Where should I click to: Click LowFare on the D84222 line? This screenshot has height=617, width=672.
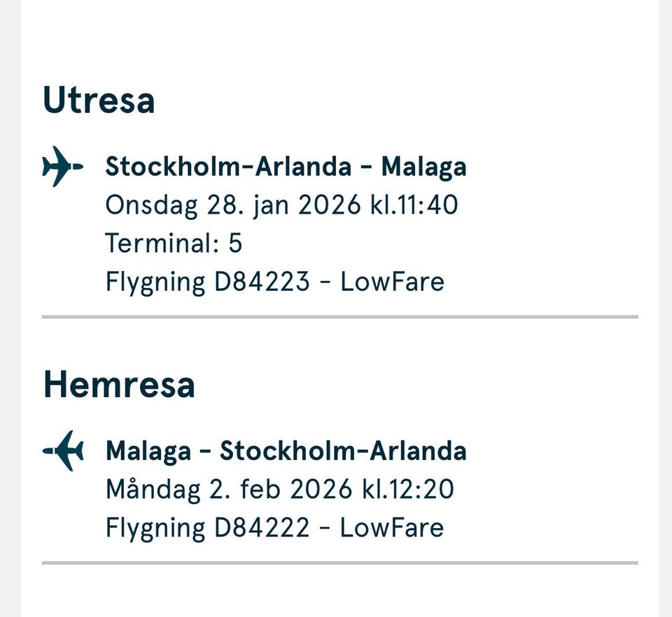pos(391,527)
